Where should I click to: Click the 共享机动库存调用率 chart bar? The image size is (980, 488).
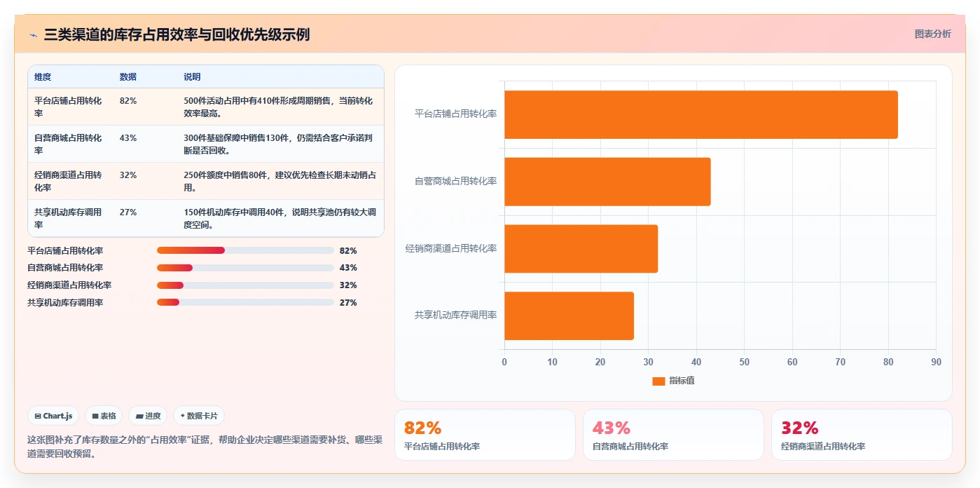click(569, 316)
